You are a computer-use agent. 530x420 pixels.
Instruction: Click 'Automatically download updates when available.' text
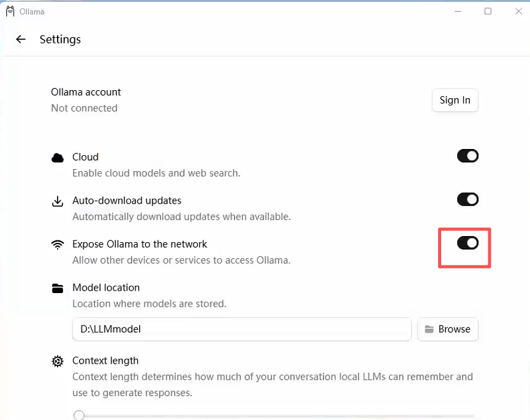(181, 216)
